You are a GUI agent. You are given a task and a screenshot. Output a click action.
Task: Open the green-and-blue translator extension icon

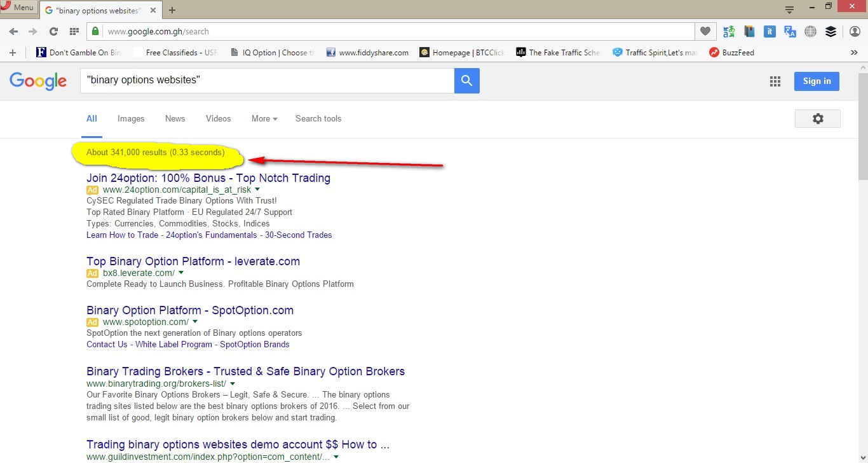click(729, 31)
